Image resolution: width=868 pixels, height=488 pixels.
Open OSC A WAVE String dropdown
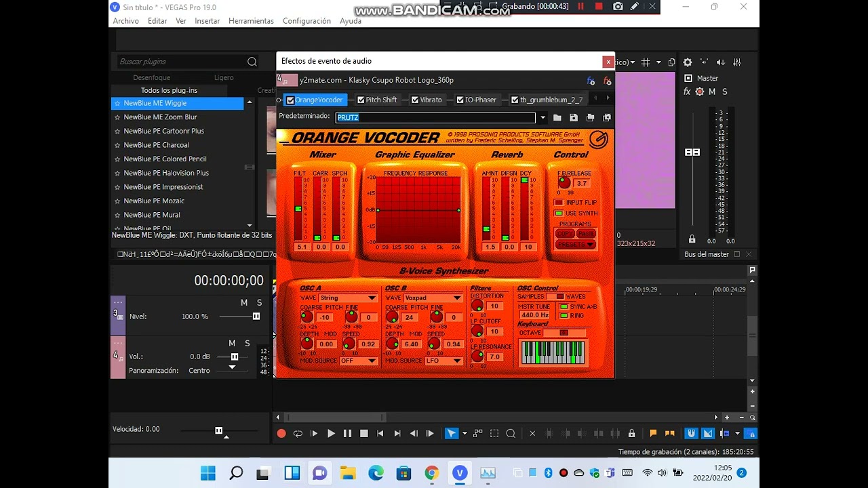[348, 298]
